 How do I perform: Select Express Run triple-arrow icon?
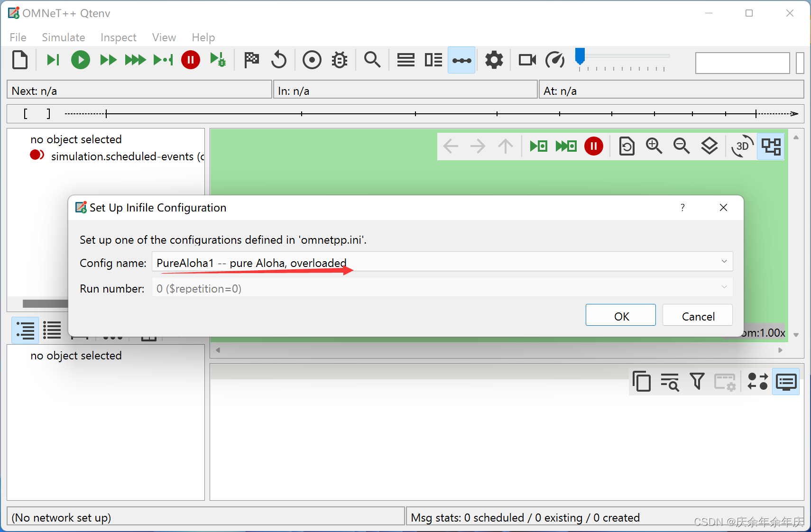136,60
